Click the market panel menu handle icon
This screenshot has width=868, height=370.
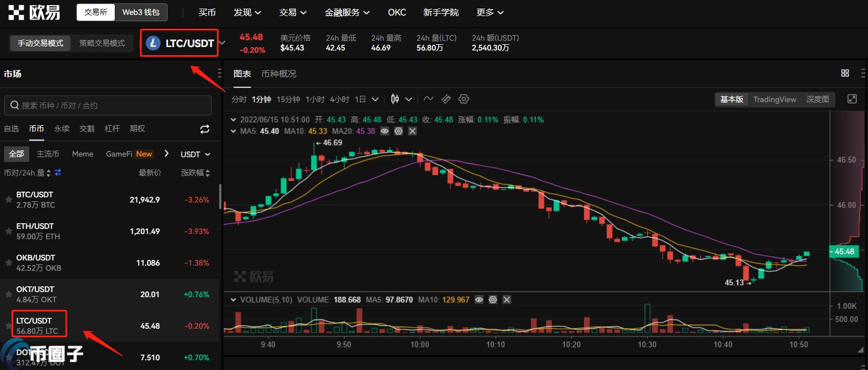219,73
